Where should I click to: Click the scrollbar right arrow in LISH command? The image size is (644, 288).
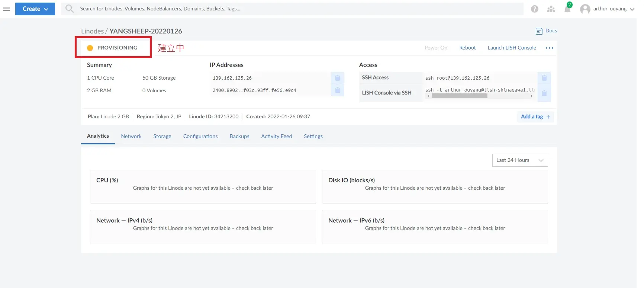point(531,96)
